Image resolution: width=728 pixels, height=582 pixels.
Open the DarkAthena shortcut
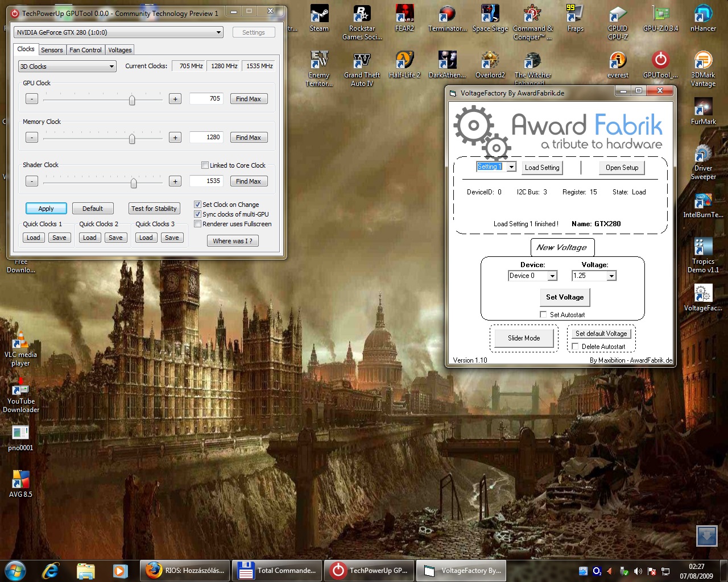[447, 64]
